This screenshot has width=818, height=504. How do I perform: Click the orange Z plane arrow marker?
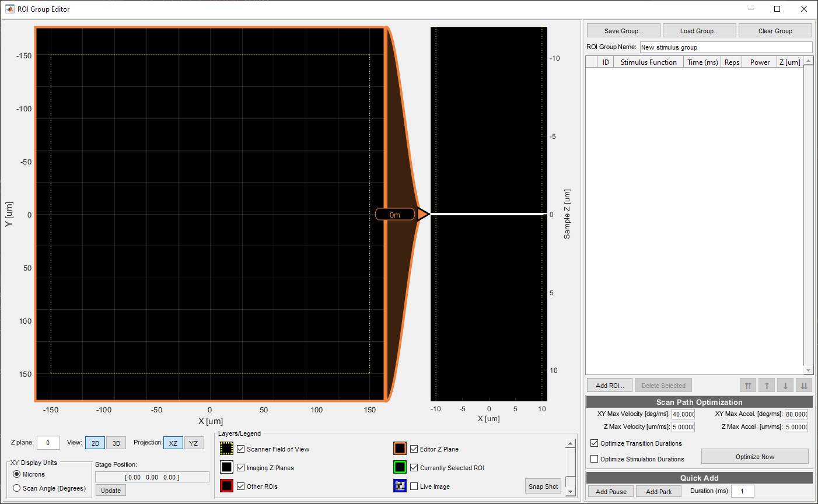423,215
